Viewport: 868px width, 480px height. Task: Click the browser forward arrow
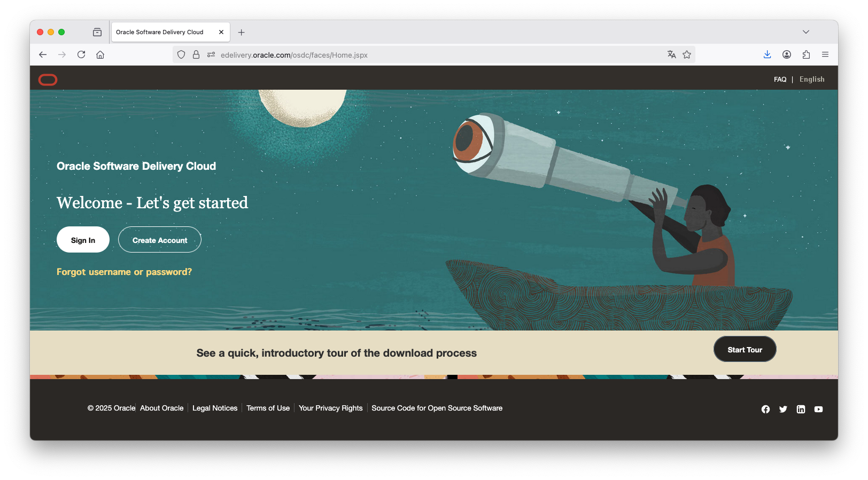click(62, 54)
